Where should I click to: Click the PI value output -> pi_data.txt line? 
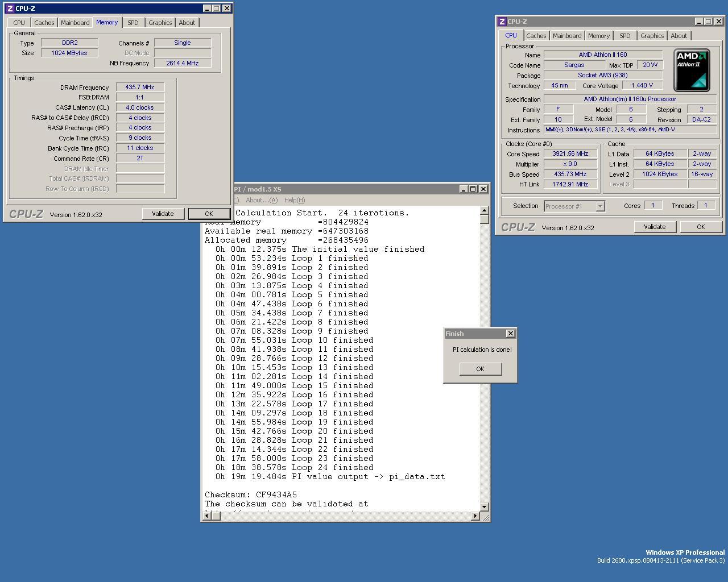[330, 476]
